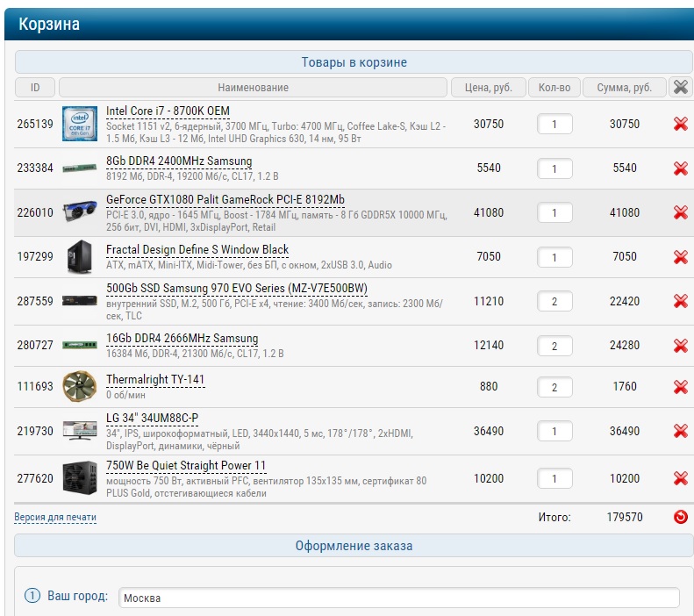Open Samsung 970 EVO SSD thumbnail

click(x=80, y=301)
